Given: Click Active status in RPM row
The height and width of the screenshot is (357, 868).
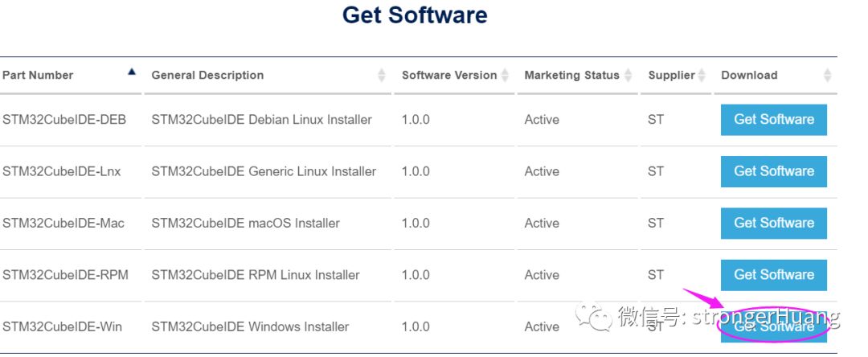Looking at the screenshot, I should 542,275.
